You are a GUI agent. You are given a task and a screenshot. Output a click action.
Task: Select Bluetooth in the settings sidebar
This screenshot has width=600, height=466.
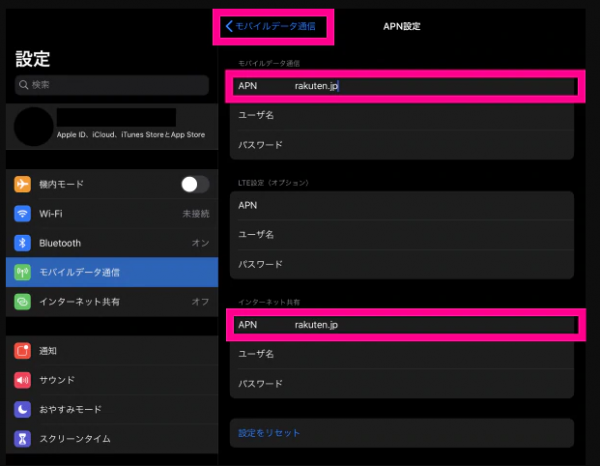(x=112, y=243)
